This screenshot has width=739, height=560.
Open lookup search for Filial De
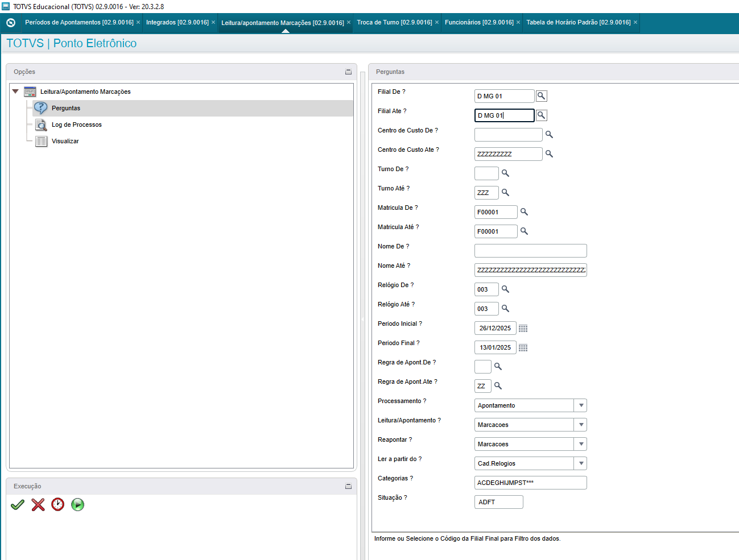[541, 96]
